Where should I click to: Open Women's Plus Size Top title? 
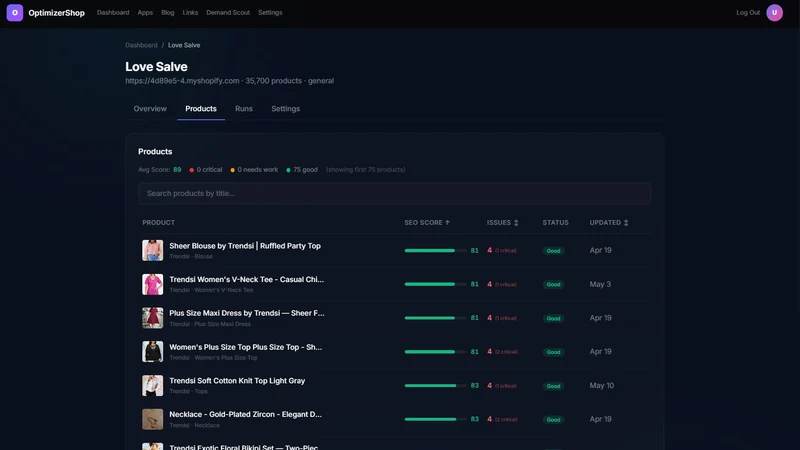pos(245,347)
